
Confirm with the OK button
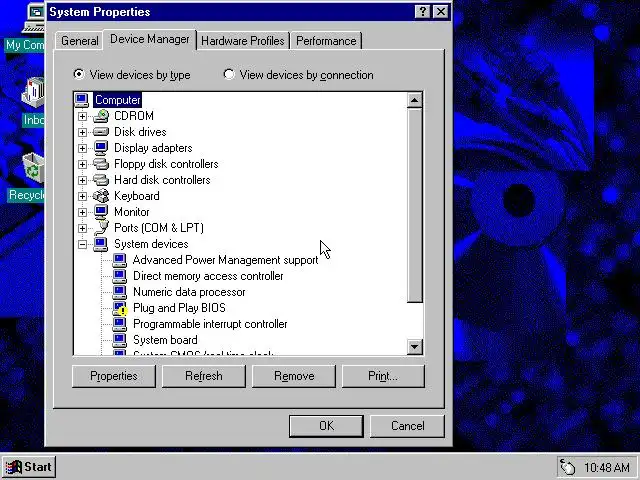[326, 426]
